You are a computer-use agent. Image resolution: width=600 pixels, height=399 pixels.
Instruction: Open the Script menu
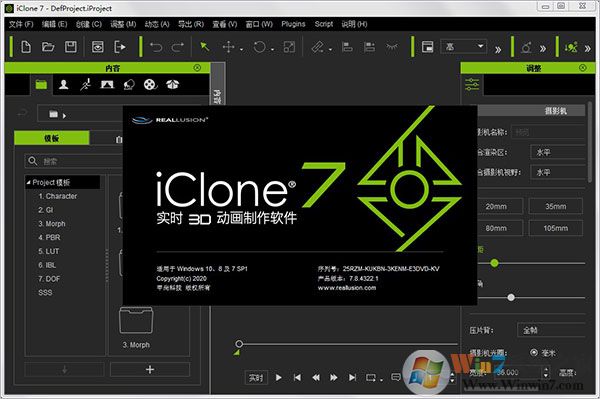tap(324, 24)
